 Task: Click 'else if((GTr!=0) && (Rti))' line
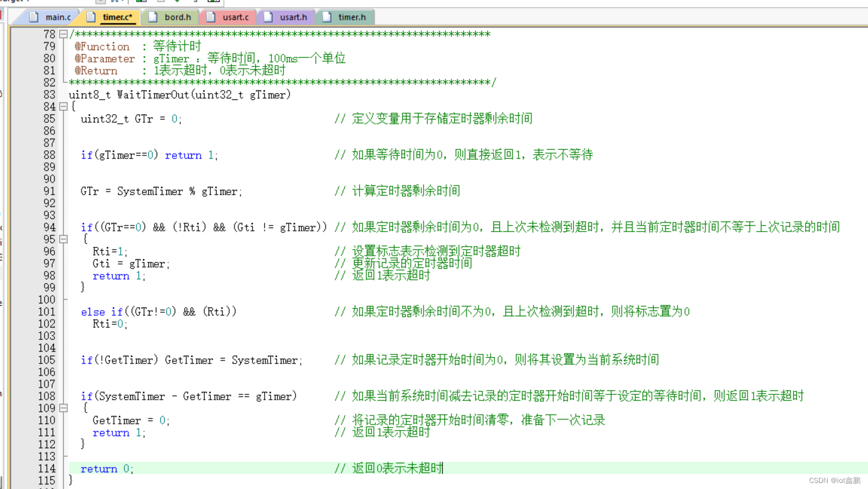point(159,312)
